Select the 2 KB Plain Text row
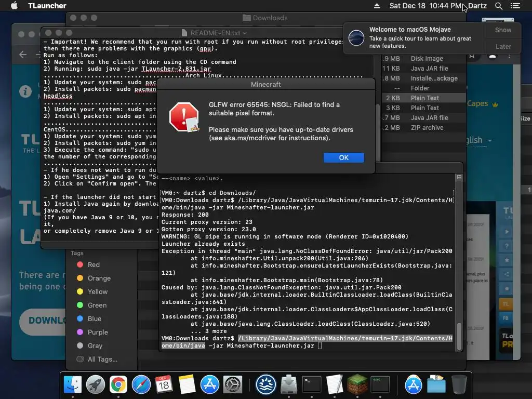This screenshot has height=399, width=532. pyautogui.click(x=423, y=98)
